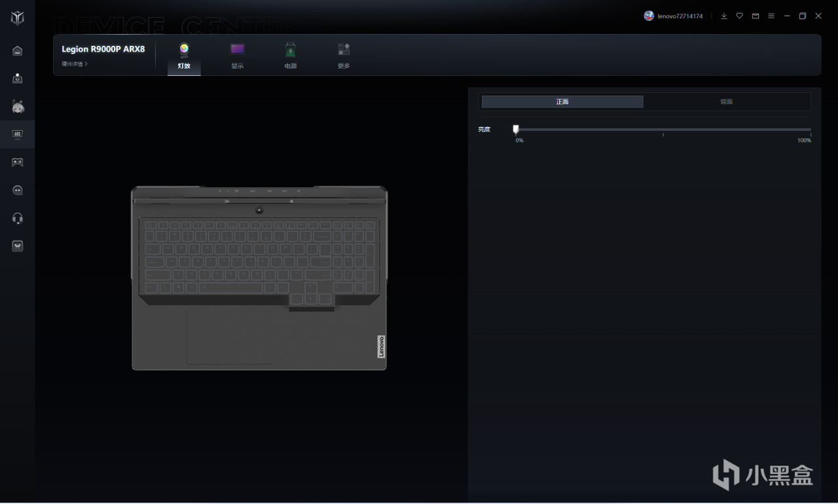Switch to the 显示 display tab
Image resolution: width=838 pixels, height=504 pixels.
click(237, 56)
